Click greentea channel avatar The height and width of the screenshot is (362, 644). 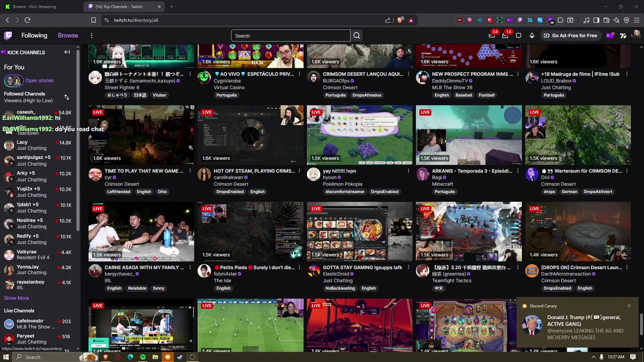pyautogui.click(x=423, y=271)
